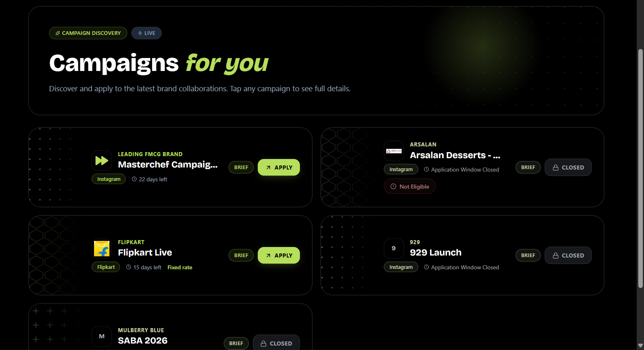Click the CLOSED button on Arsalan Desserts

(x=568, y=167)
